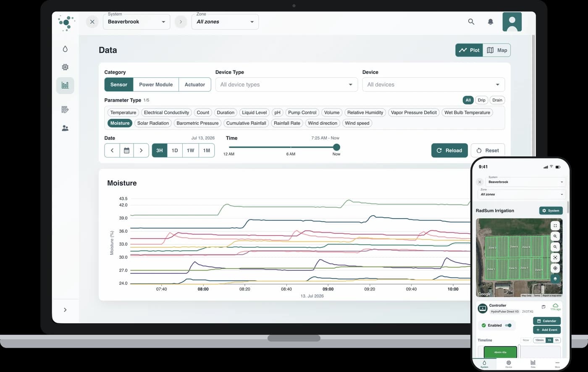This screenshot has height=372, width=588.
Task: Open the phone System dropdown Beaverbrook
Action: (x=525, y=182)
